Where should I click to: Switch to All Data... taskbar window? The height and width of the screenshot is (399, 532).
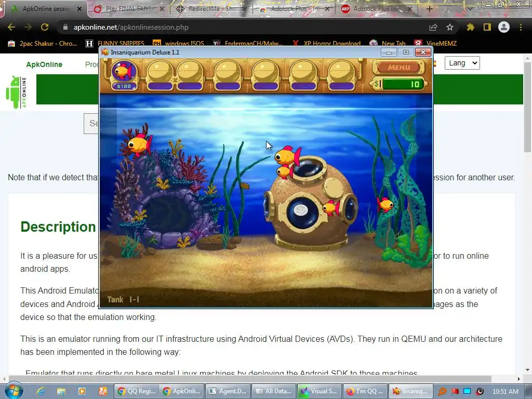point(273,391)
